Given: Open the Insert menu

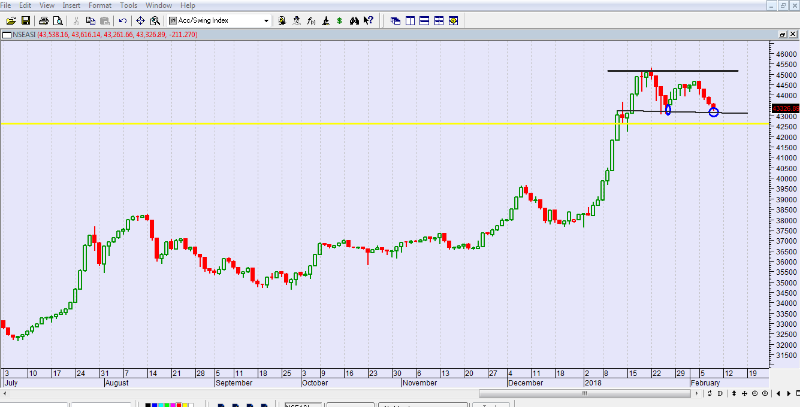Looking at the screenshot, I should [71, 6].
